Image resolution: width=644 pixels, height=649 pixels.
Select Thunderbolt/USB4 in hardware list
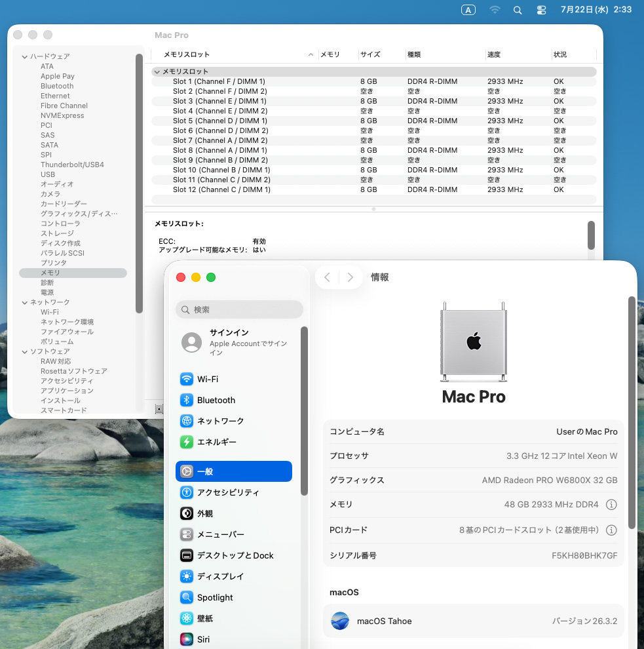point(72,165)
